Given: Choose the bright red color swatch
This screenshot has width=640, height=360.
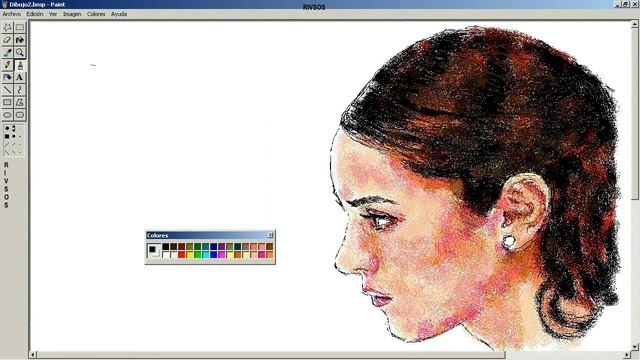Looking at the screenshot, I should tap(182, 255).
